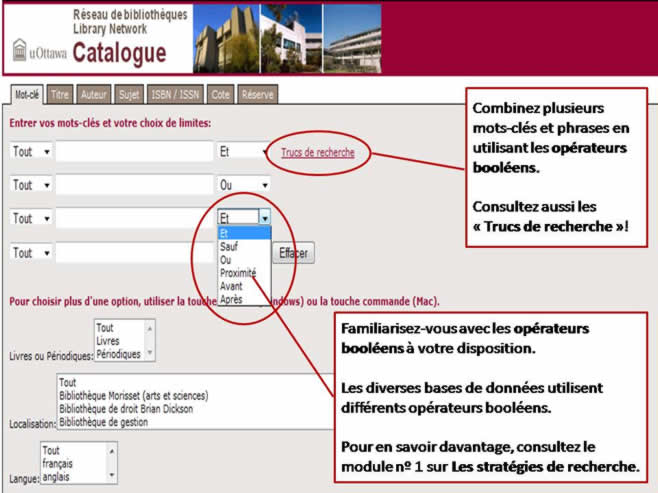Viewport: 658px width, 493px height.
Task: Choose Et in the open operator list
Action: (x=244, y=233)
